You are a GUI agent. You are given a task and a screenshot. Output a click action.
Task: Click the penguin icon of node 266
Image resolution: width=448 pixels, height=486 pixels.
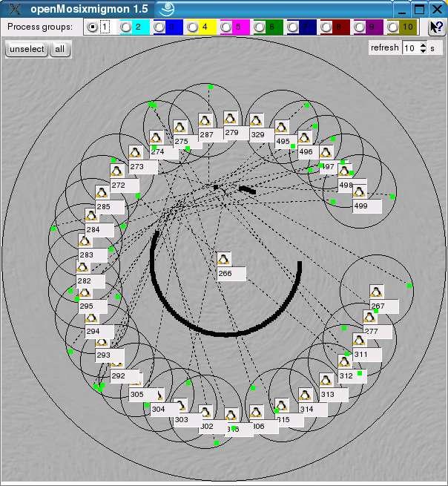pos(224,259)
